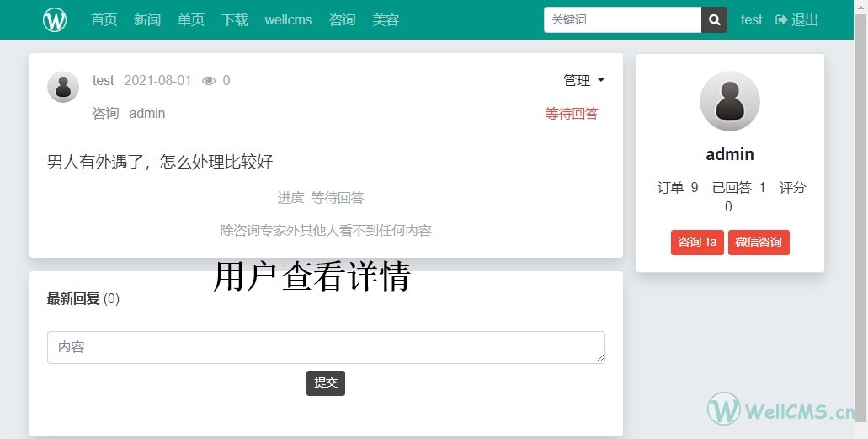Click the 提交 submit button
868x439 pixels.
pyautogui.click(x=326, y=383)
